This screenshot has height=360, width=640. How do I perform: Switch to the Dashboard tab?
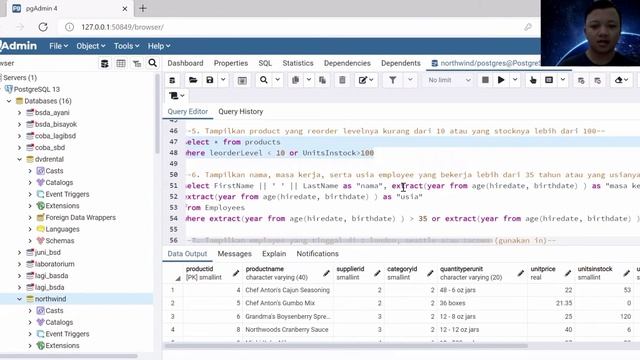(x=185, y=63)
